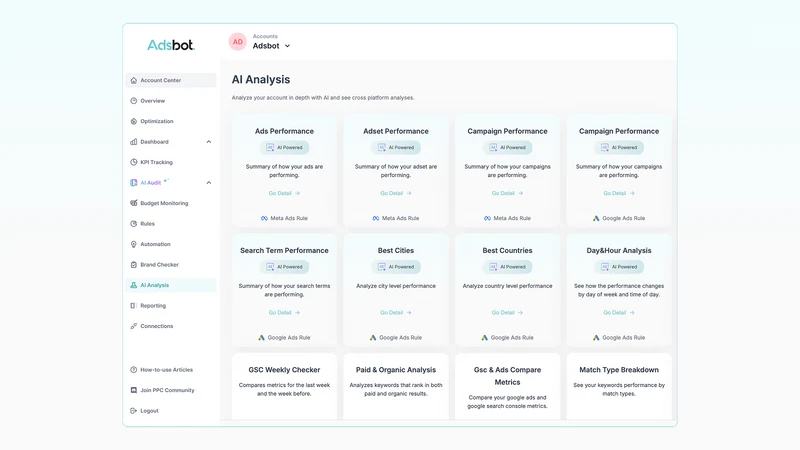Go Detail on Search Term Performance card
This screenshot has height=450, width=800.
[x=284, y=313]
